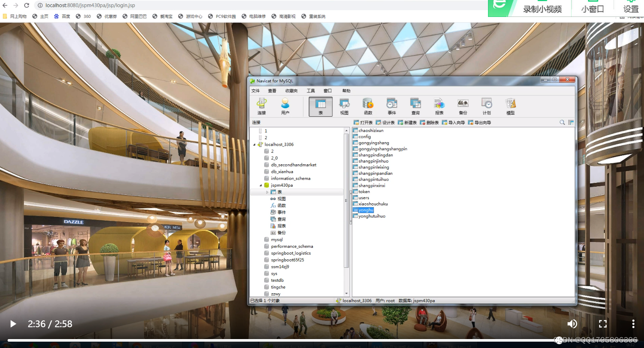644x348 pixels.
Task: Click Design Table (设计表) button
Action: (x=385, y=123)
